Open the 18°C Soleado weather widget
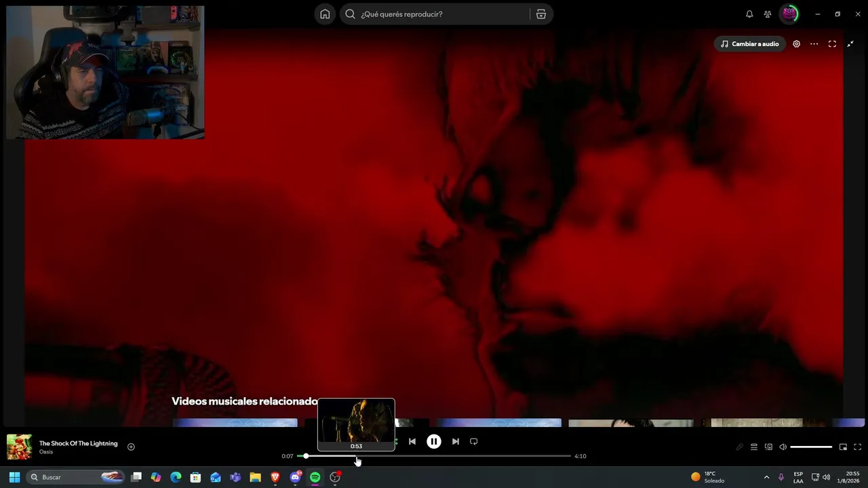 pos(708,477)
